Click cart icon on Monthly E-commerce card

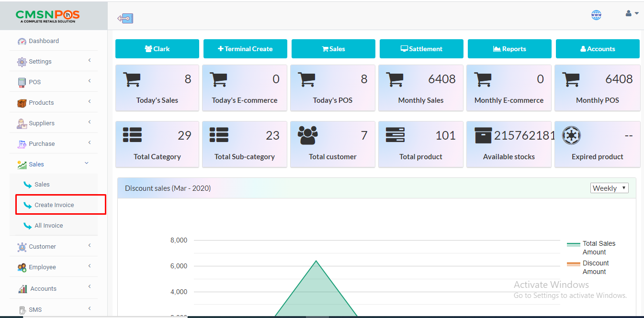coord(483,79)
